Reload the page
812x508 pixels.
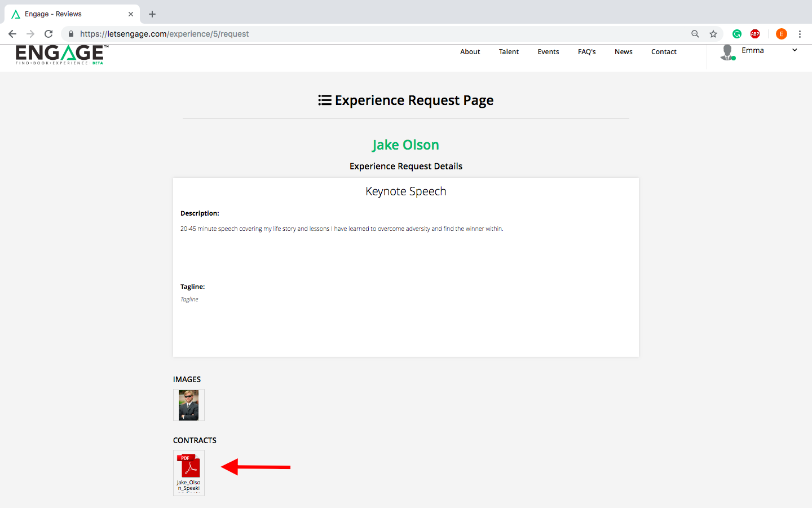tap(48, 34)
